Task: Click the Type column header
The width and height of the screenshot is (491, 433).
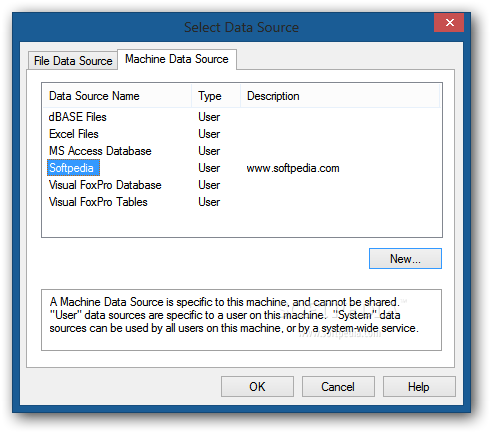Action: click(216, 96)
